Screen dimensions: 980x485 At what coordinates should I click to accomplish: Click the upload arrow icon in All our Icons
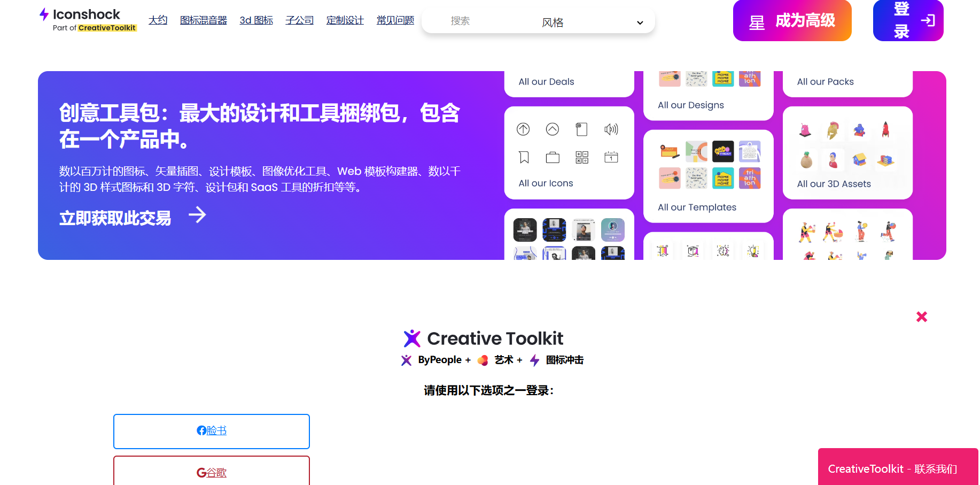tap(523, 129)
